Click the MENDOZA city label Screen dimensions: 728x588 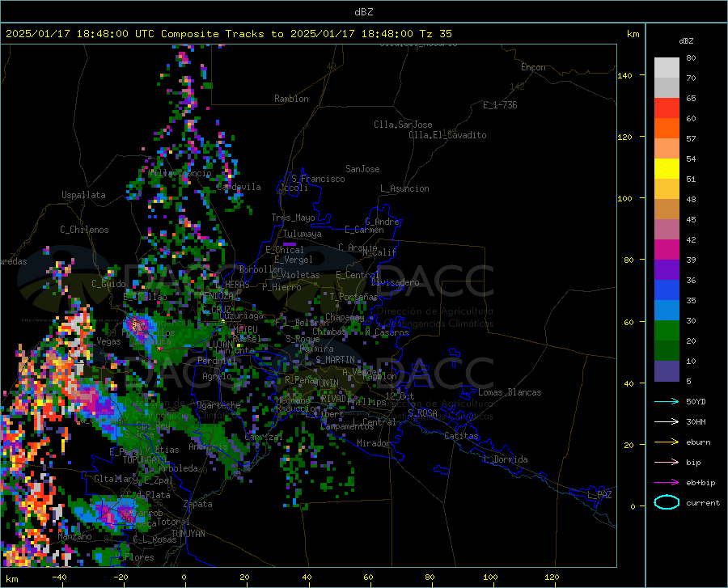[215, 296]
